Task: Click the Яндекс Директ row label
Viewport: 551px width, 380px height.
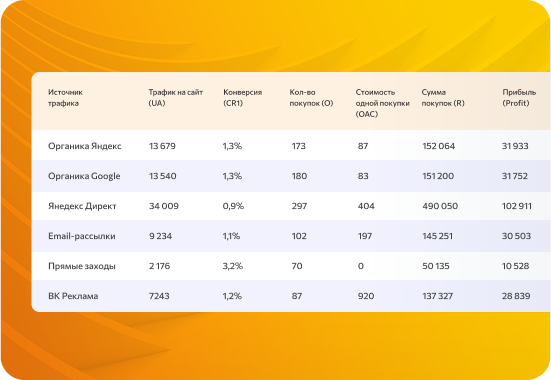Action: pyautogui.click(x=82, y=206)
